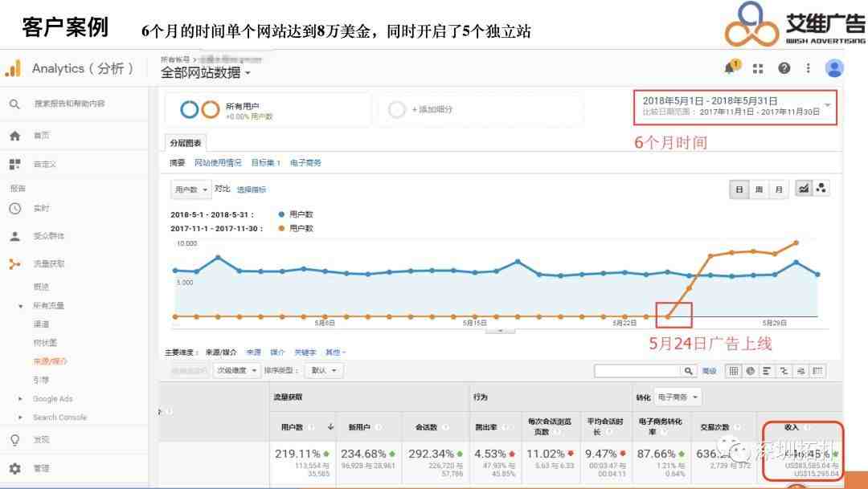Click 选择指标 compare metric link
The height and width of the screenshot is (489, 868).
point(252,189)
